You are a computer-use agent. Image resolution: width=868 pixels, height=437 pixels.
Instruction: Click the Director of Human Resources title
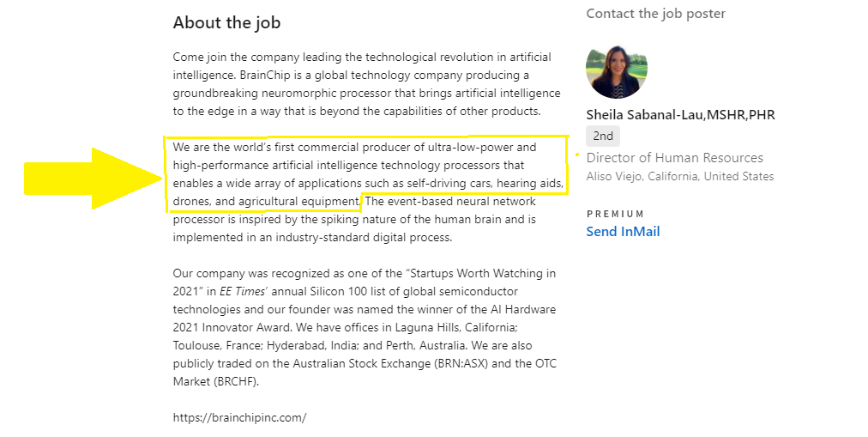point(674,158)
